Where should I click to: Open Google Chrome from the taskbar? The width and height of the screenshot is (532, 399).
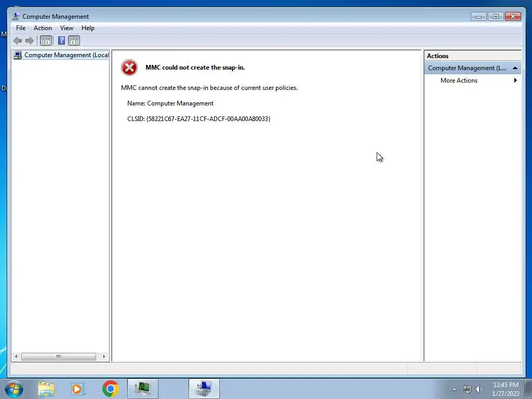click(x=110, y=389)
